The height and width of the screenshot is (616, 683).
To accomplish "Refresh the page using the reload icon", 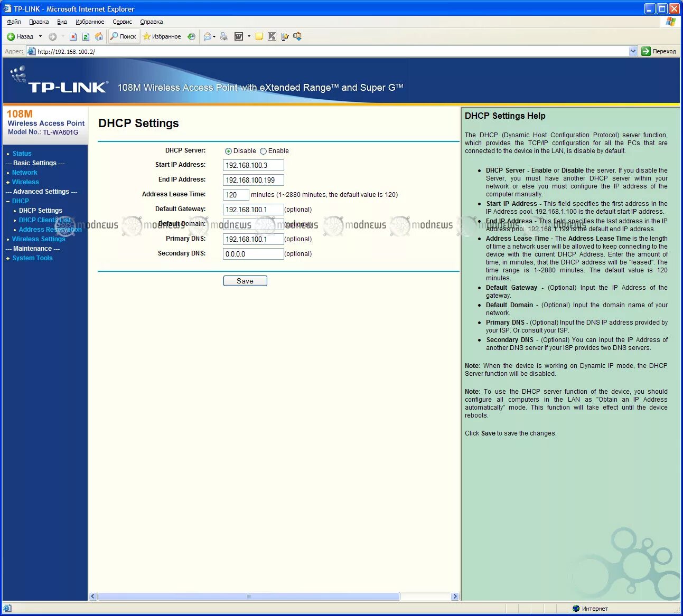I will click(85, 36).
